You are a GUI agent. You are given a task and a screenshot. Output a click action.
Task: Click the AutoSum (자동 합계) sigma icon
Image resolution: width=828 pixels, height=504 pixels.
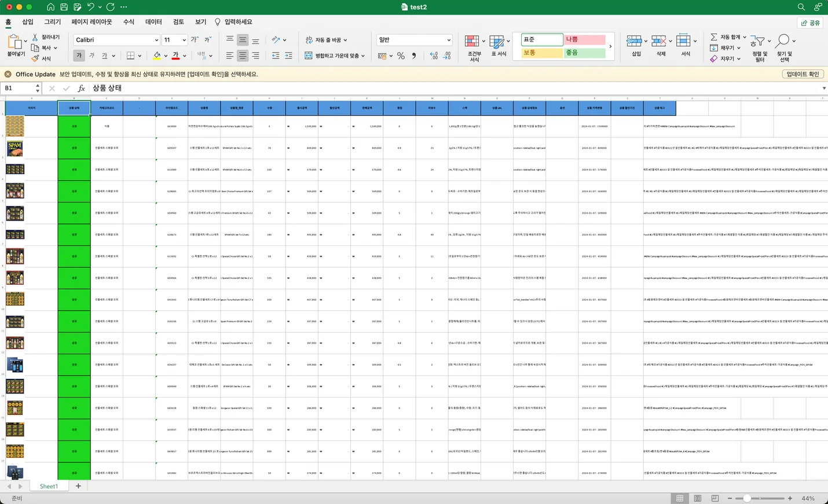pyautogui.click(x=714, y=37)
